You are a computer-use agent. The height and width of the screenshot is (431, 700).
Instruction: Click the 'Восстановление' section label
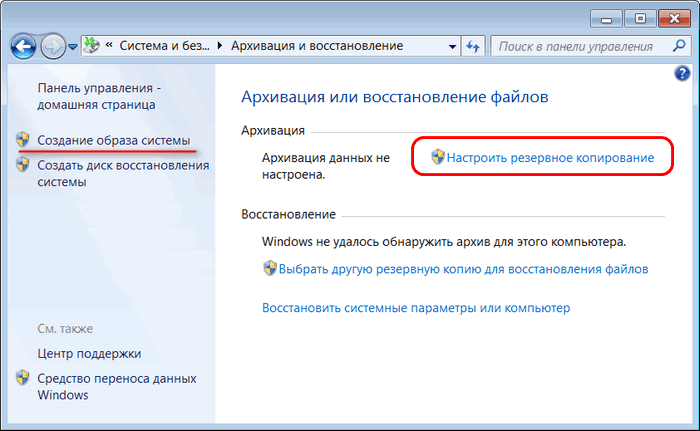click(x=288, y=214)
